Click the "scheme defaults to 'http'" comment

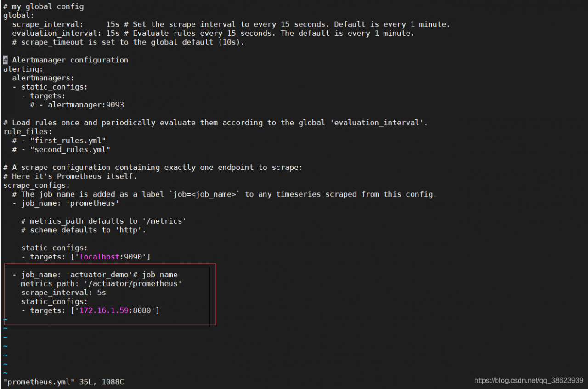pos(84,230)
